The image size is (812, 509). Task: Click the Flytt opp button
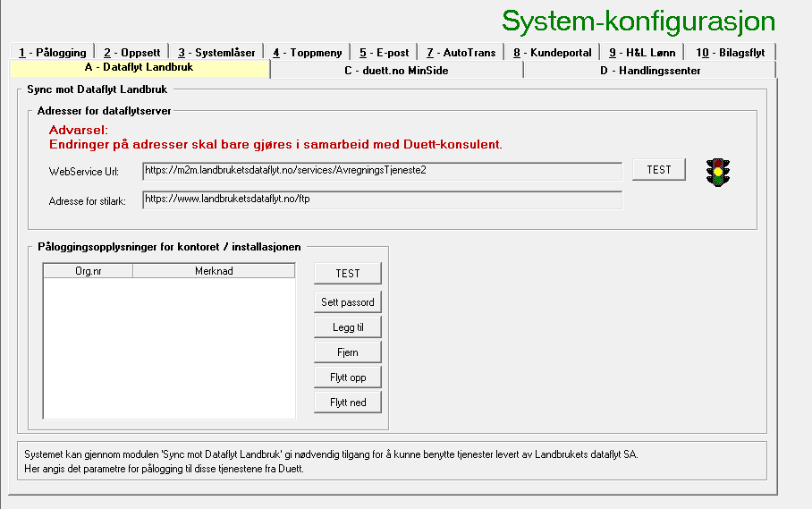348,378
